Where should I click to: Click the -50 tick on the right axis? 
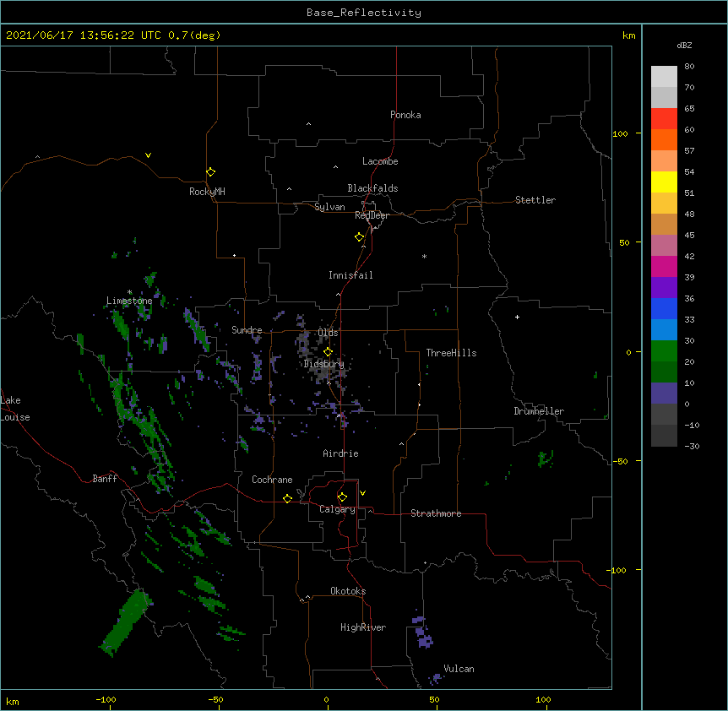[x=620, y=461]
